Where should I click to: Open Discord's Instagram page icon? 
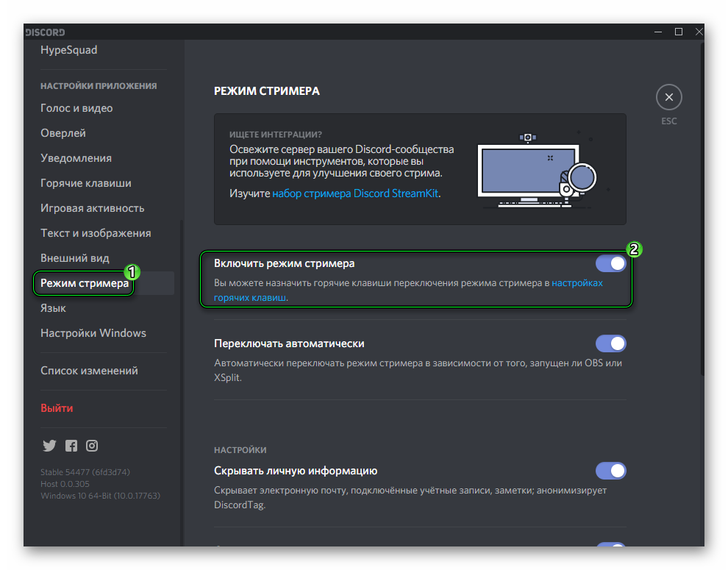pos(92,446)
